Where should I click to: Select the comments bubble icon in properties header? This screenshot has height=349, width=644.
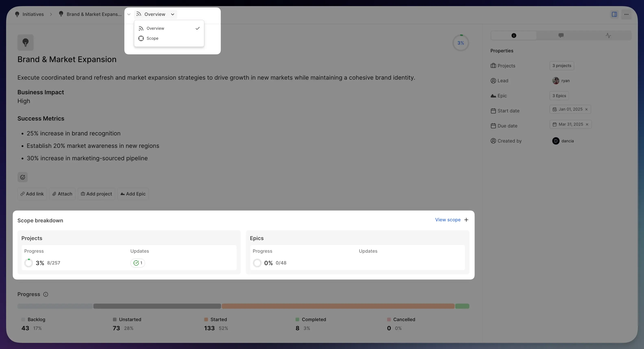[x=561, y=35]
